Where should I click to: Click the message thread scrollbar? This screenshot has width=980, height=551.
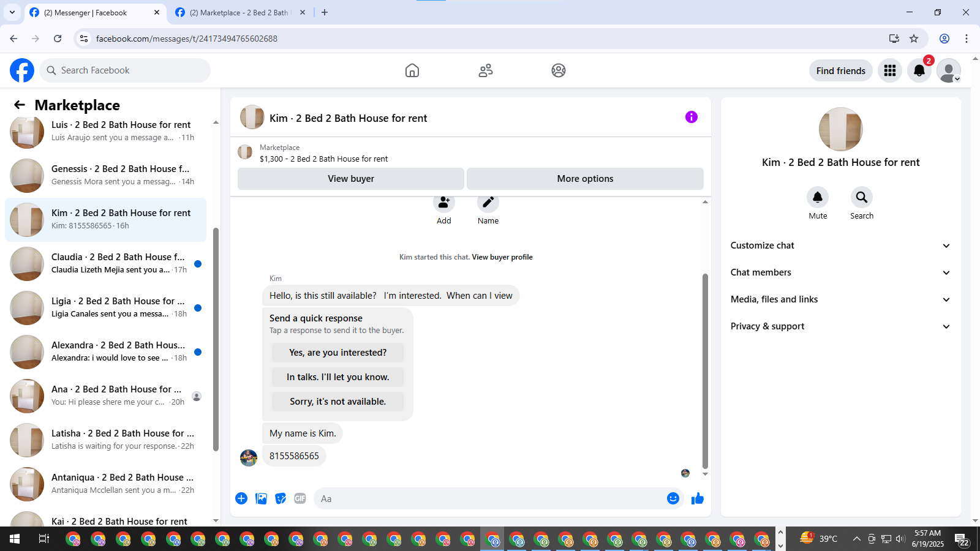pyautogui.click(x=705, y=371)
